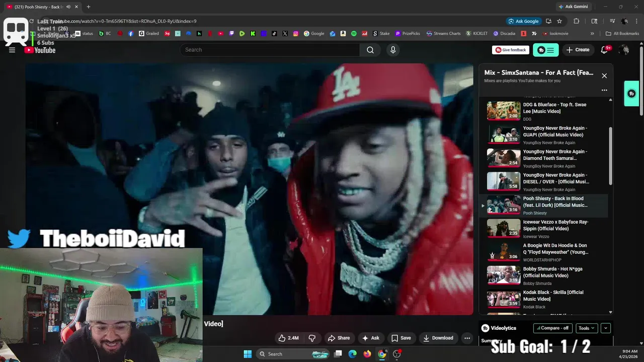Play DDG & Blueface Top thumbnail
This screenshot has height=362, width=644.
[504, 111]
